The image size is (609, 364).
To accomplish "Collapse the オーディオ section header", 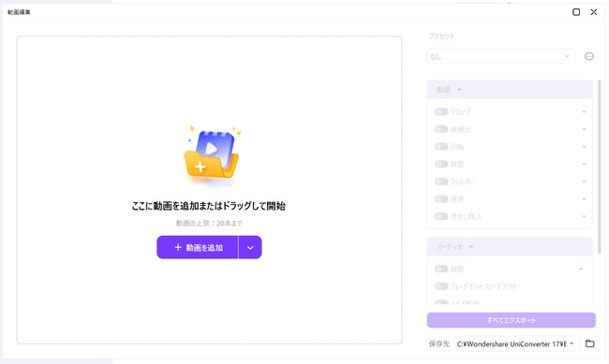I will pos(510,247).
